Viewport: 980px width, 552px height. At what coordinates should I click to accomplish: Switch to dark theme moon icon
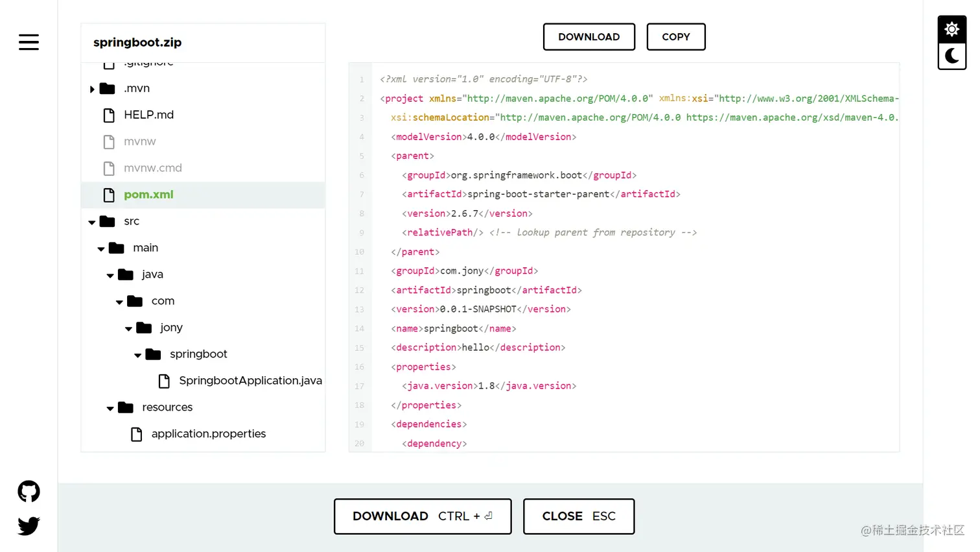point(951,56)
